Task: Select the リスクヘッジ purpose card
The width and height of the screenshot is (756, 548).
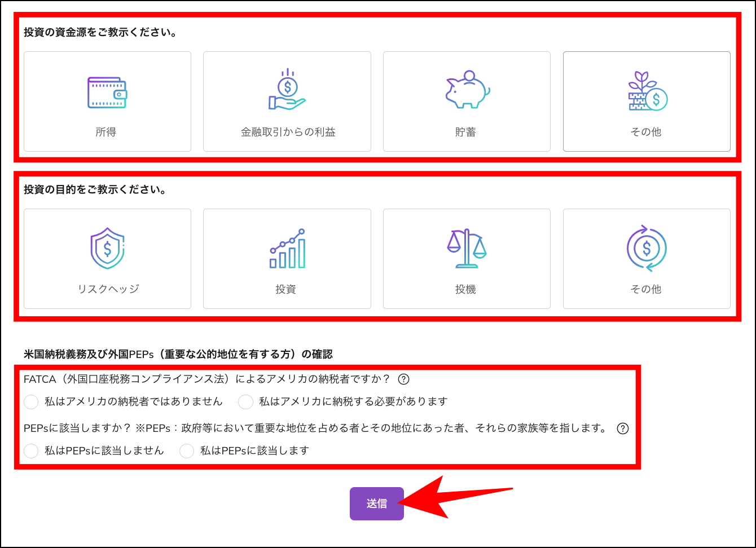Action: click(x=107, y=258)
